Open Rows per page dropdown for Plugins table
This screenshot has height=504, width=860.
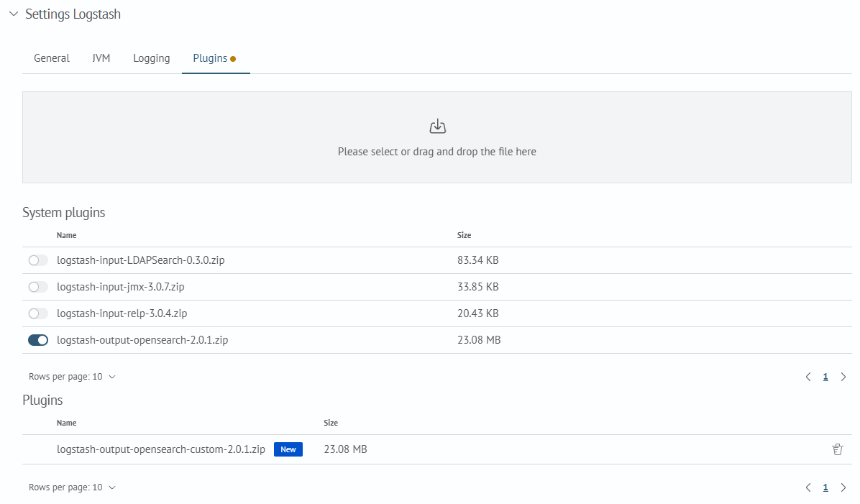point(72,487)
